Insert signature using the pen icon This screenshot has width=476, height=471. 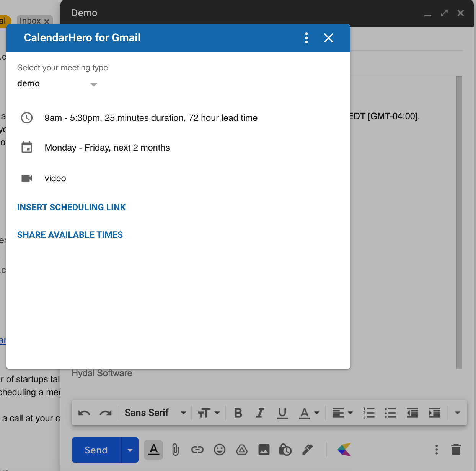[x=308, y=450]
